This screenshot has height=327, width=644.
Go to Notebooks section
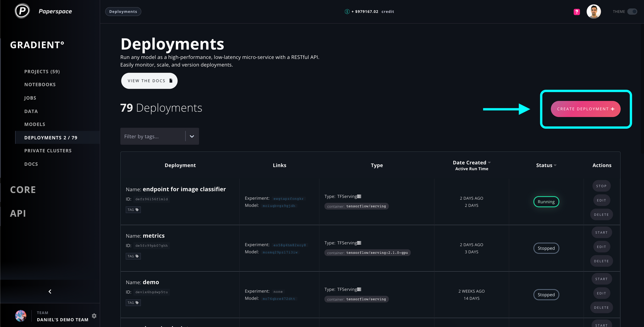40,85
